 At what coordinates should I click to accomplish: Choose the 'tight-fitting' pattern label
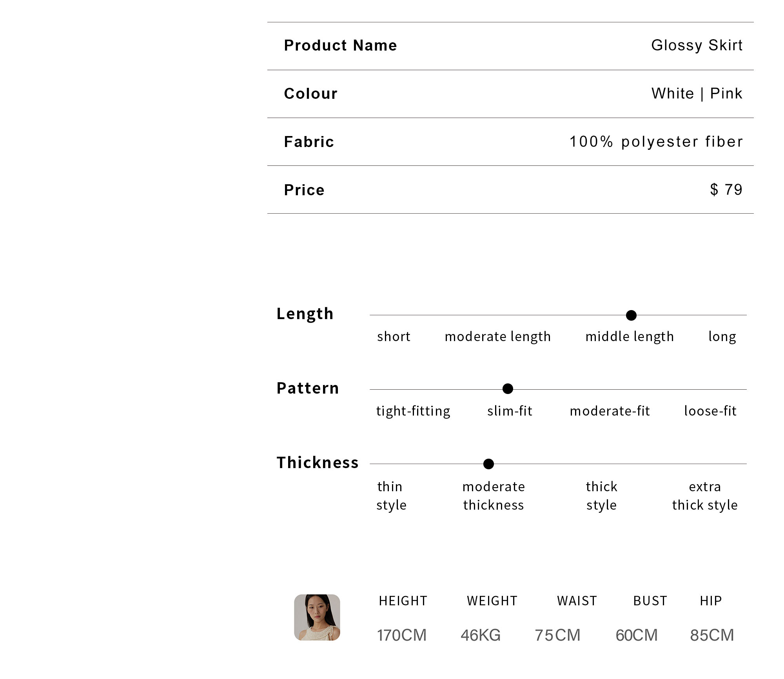(x=413, y=411)
